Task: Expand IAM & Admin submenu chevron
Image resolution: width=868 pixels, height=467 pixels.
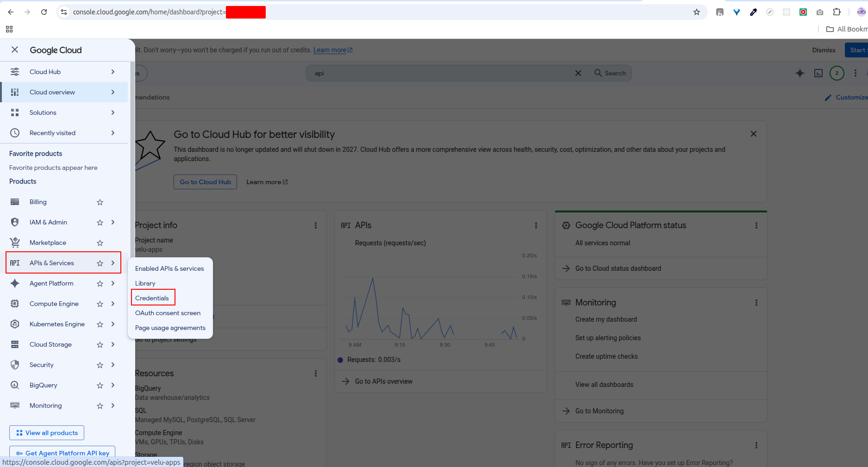Action: pyautogui.click(x=113, y=222)
